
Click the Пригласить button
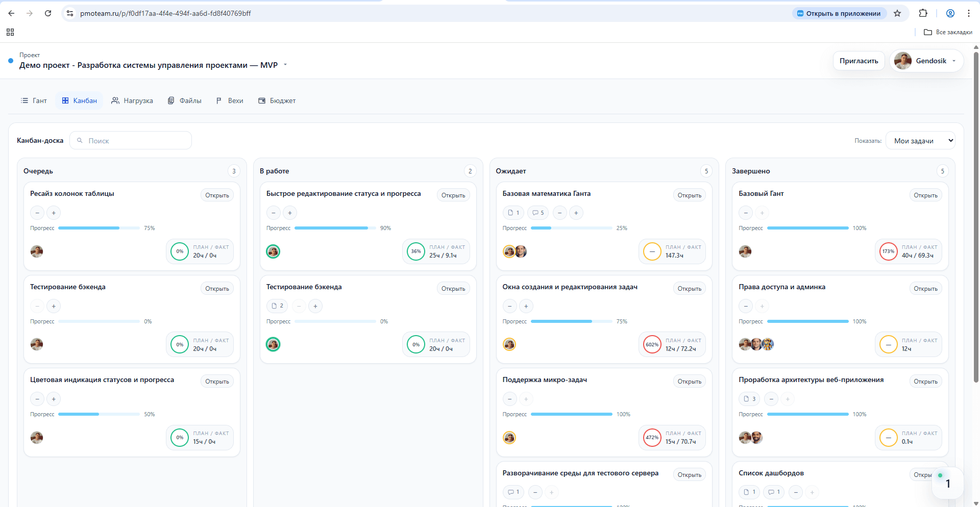click(858, 61)
